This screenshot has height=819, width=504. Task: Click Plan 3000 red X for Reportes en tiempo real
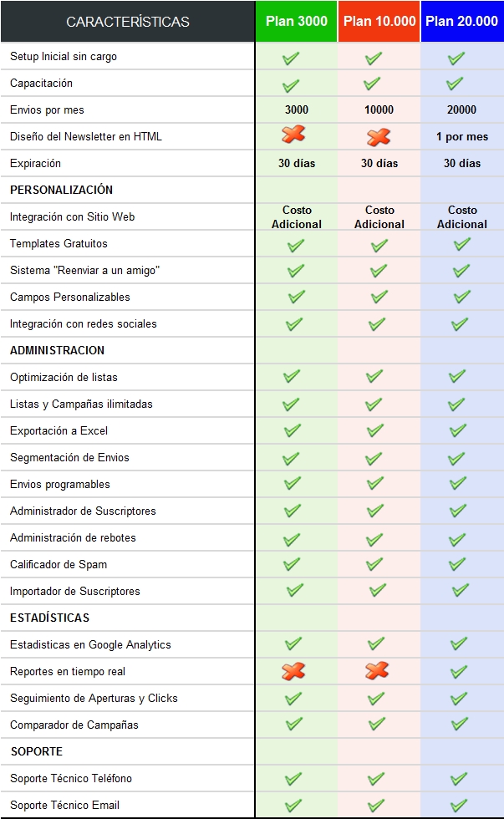click(293, 670)
